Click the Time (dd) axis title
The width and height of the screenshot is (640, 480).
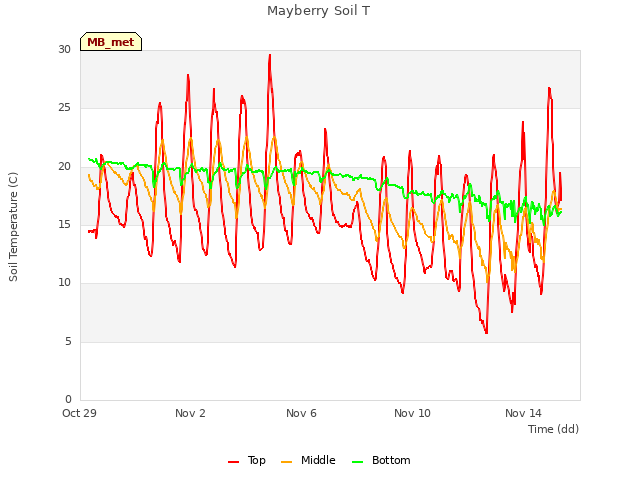(x=553, y=429)
